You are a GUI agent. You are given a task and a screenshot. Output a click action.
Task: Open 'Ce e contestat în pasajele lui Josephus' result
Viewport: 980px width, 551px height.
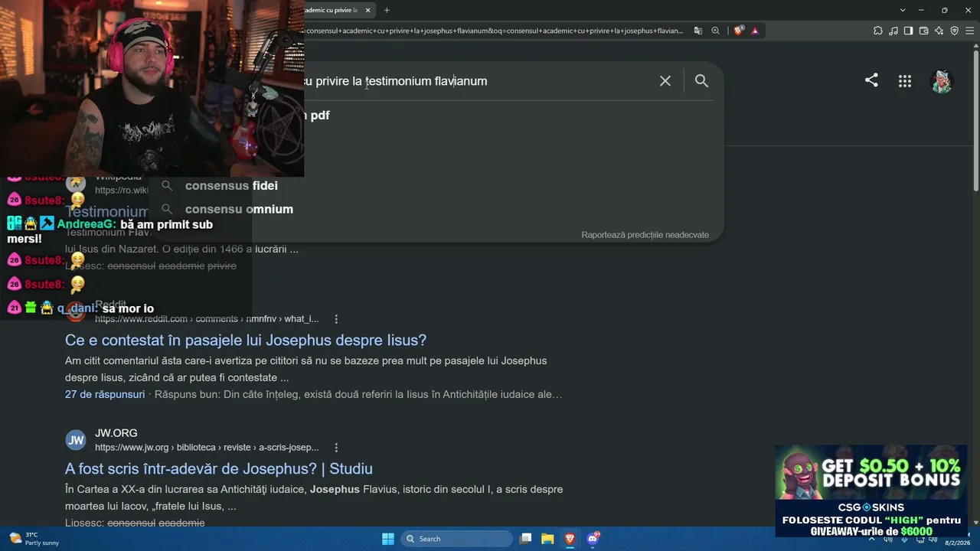point(246,341)
